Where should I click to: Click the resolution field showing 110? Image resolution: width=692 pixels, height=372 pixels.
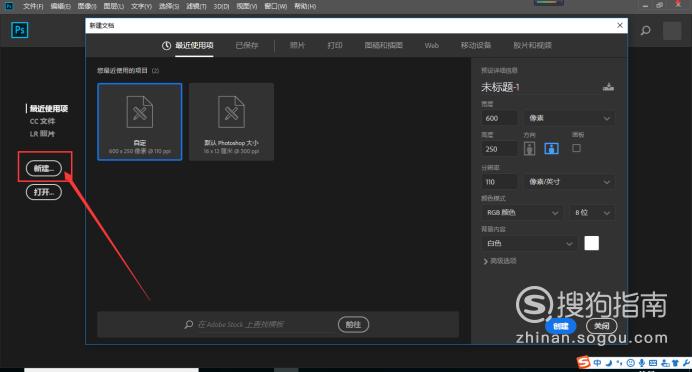coord(499,182)
